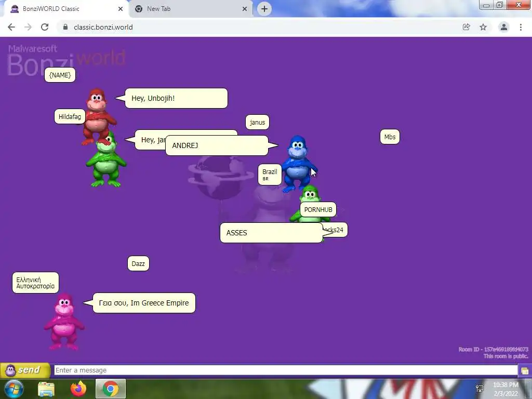Launch Firefox from the taskbar
The image size is (532, 399).
(x=78, y=389)
